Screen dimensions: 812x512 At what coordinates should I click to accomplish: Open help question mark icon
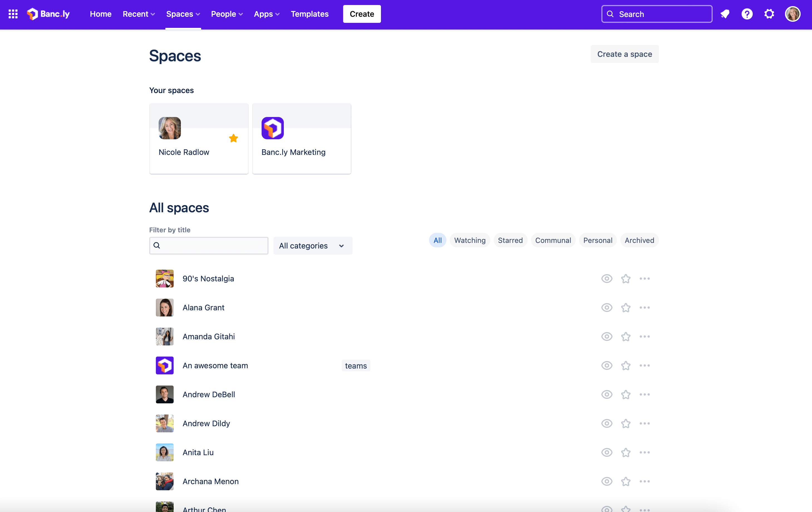coord(747,14)
